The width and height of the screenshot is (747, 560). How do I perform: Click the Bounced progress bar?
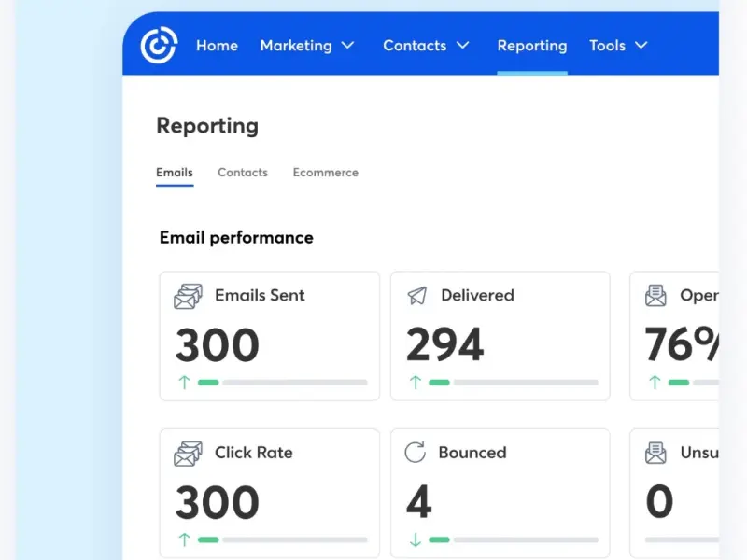tap(514, 539)
